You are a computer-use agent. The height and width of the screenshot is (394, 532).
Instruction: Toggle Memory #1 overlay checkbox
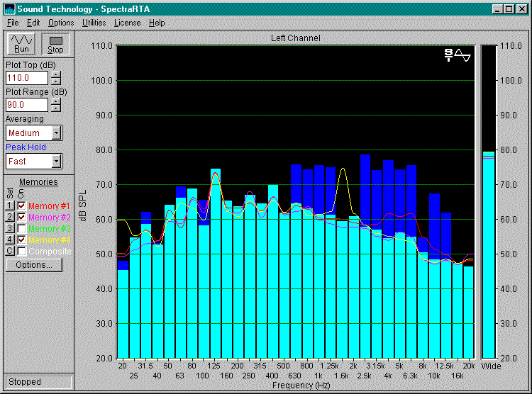point(21,206)
